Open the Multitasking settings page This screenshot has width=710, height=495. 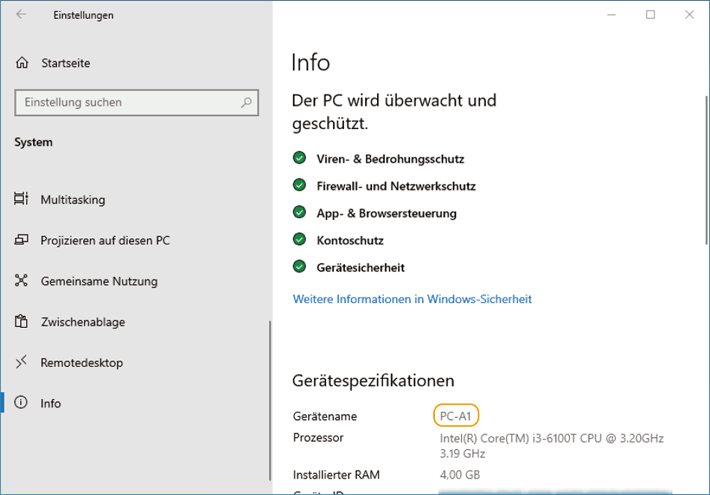point(72,200)
